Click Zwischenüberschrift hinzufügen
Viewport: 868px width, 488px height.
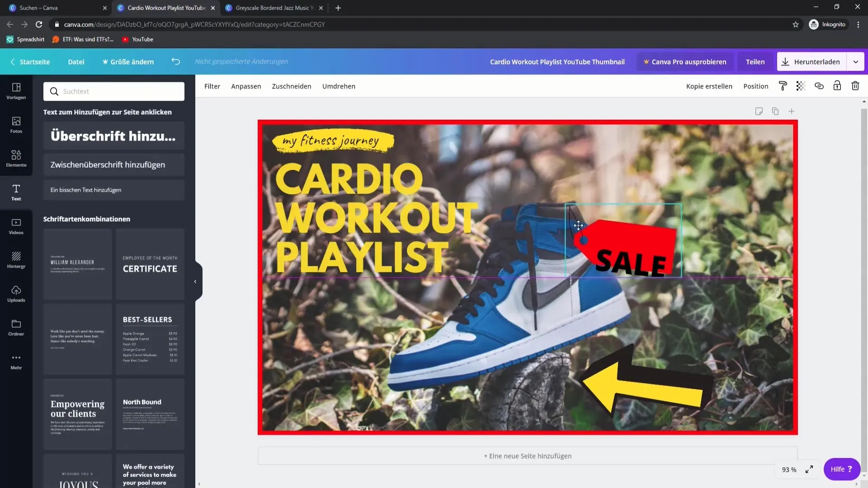[x=114, y=164]
